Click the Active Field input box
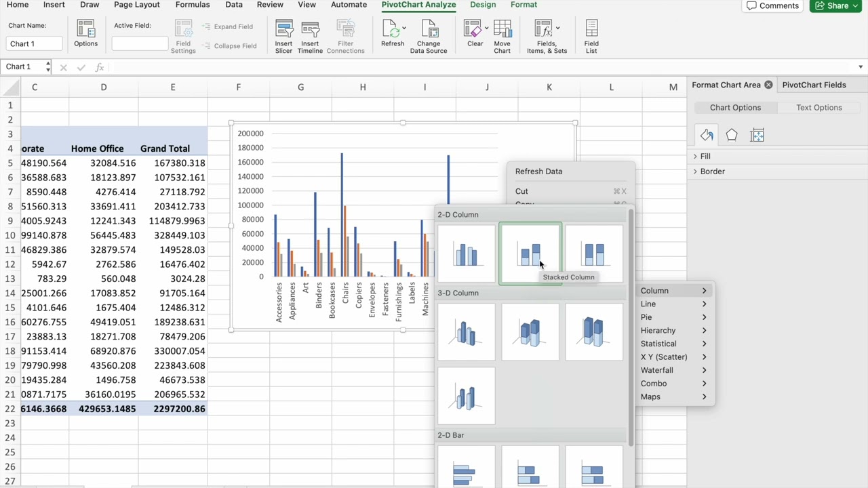The image size is (868, 488). (140, 43)
